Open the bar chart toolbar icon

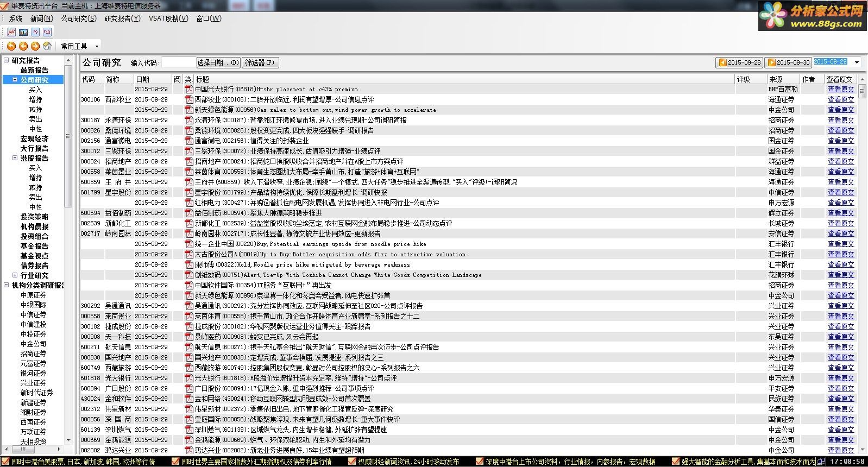pyautogui.click(x=23, y=32)
